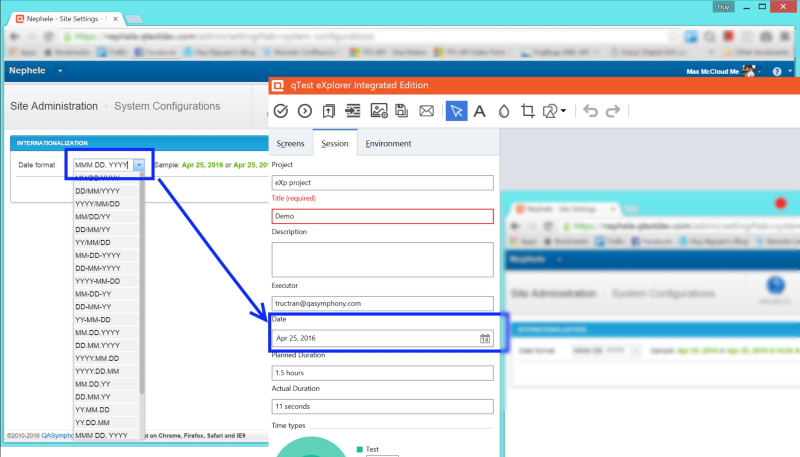The width and height of the screenshot is (800, 457).
Task: Choose YYYY.DD.MM date format option
Action: pos(106,371)
